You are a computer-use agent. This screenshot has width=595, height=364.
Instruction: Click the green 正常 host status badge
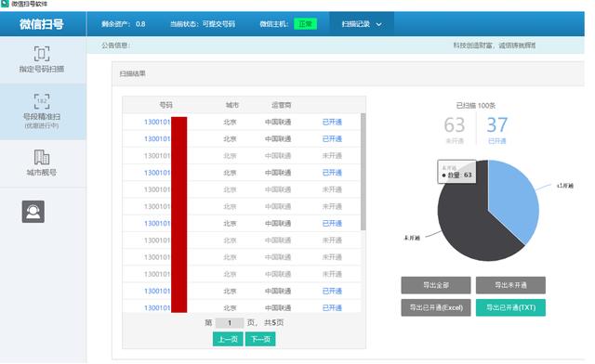click(306, 24)
